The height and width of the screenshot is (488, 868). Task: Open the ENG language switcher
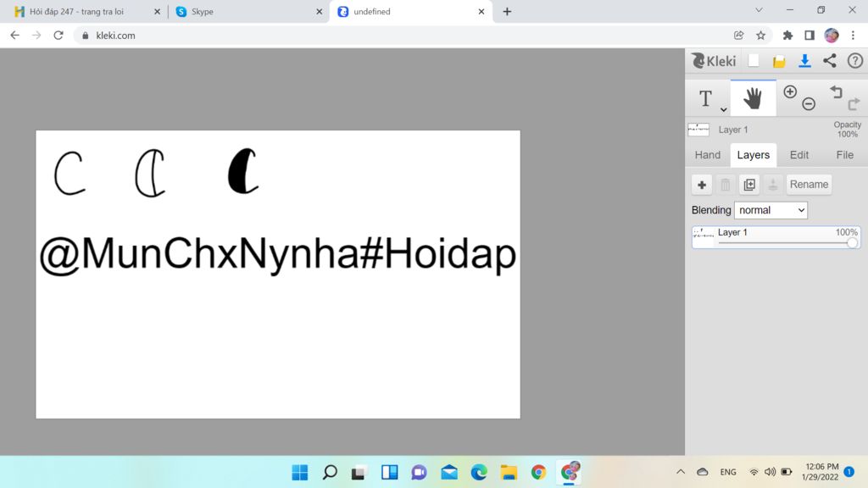tap(728, 472)
